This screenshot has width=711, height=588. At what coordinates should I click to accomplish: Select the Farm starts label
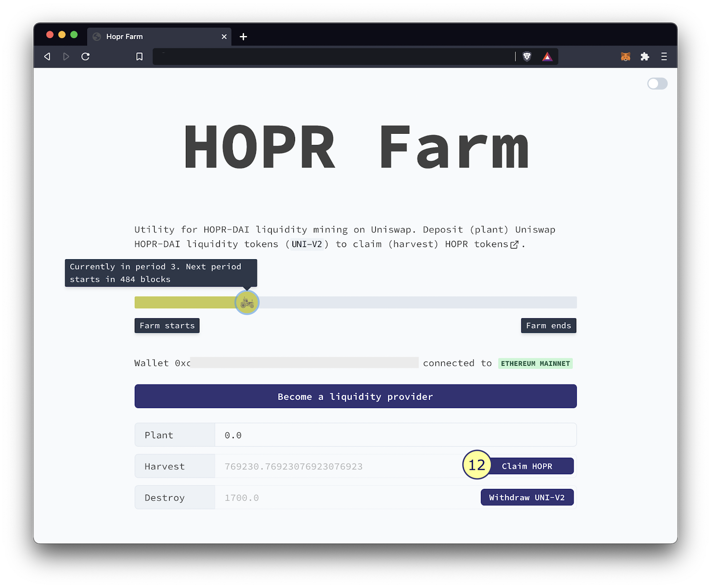(167, 325)
